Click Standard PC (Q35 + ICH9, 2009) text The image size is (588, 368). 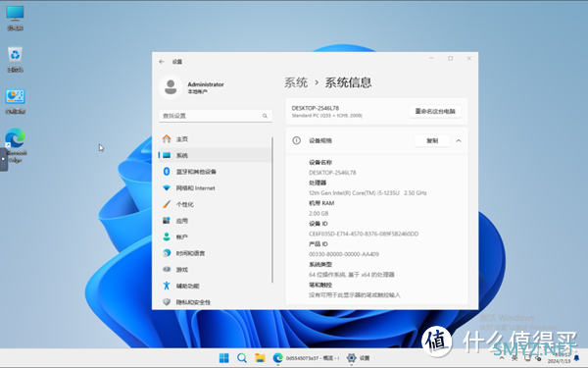[326, 116]
